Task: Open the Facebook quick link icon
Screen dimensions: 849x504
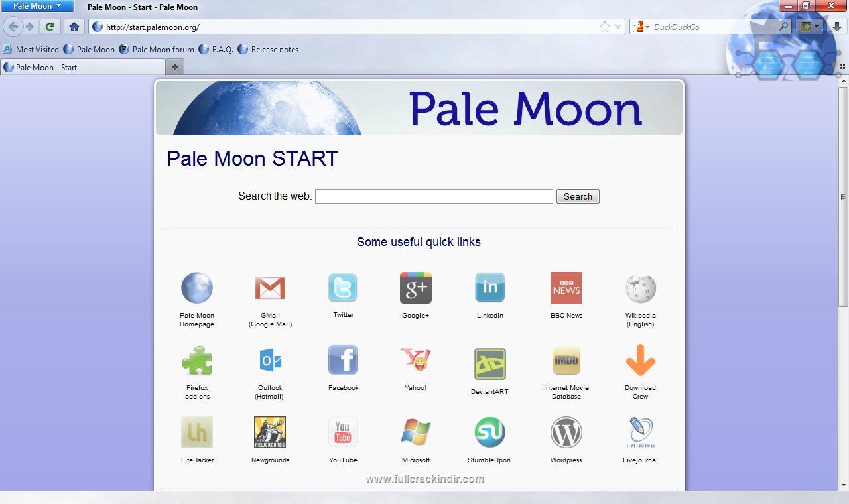Action: tap(343, 360)
